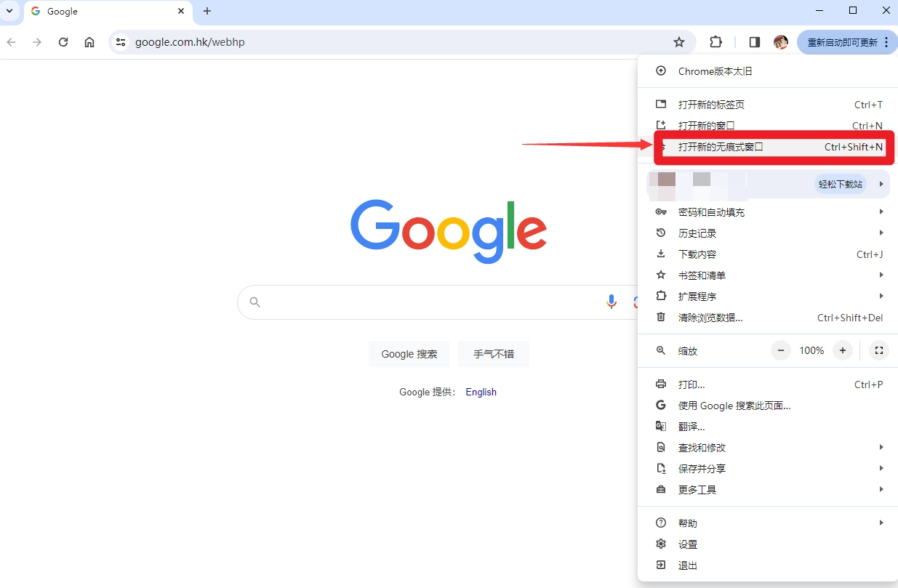Open 设置 from the Chrome menu
The height and width of the screenshot is (588, 898).
coord(688,544)
